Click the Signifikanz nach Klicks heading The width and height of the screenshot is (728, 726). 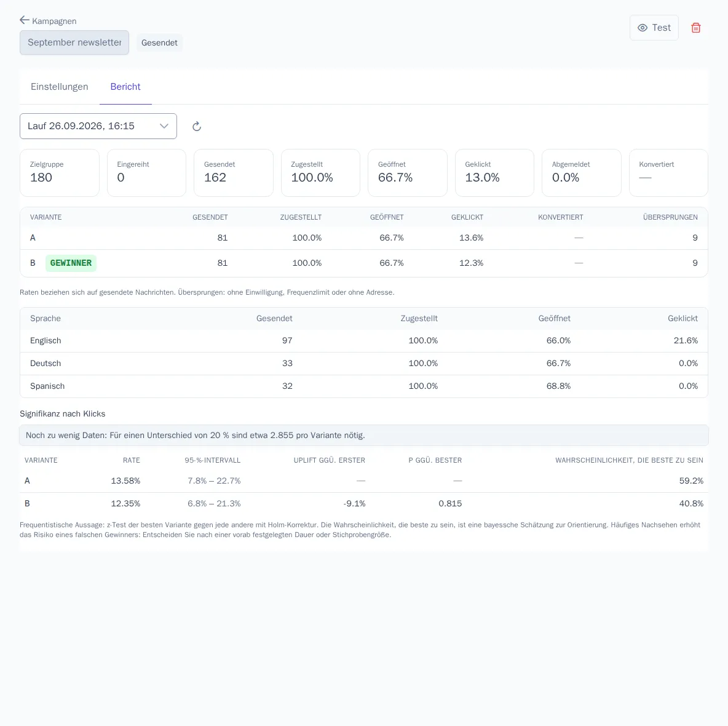click(x=63, y=414)
